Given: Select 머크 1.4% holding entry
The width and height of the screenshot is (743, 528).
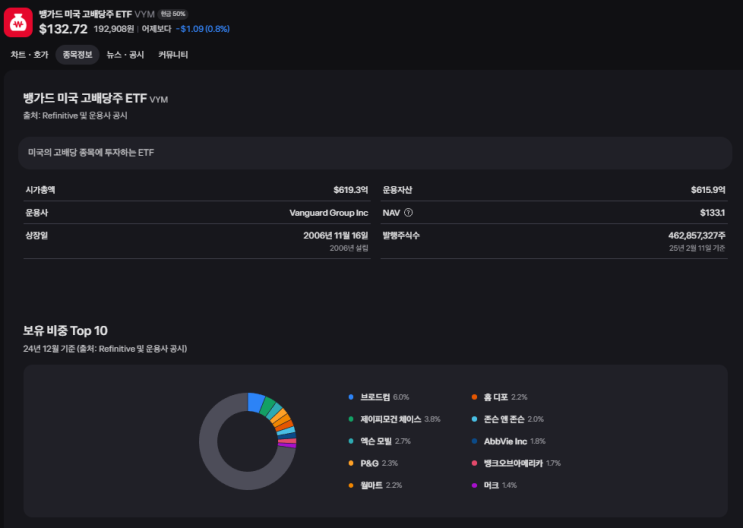Looking at the screenshot, I should pyautogui.click(x=494, y=485).
